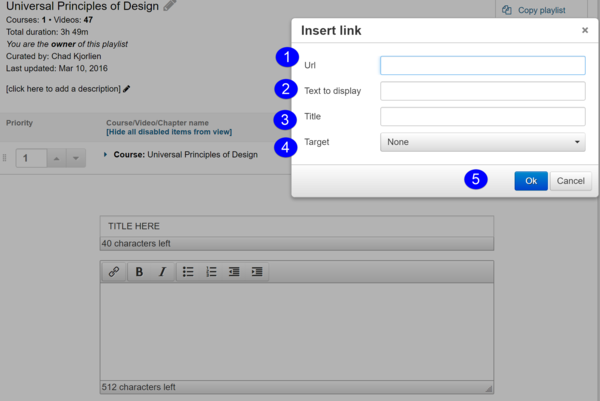This screenshot has width=600, height=401.
Task: Click the editor resize handle corner
Action: pyautogui.click(x=489, y=388)
